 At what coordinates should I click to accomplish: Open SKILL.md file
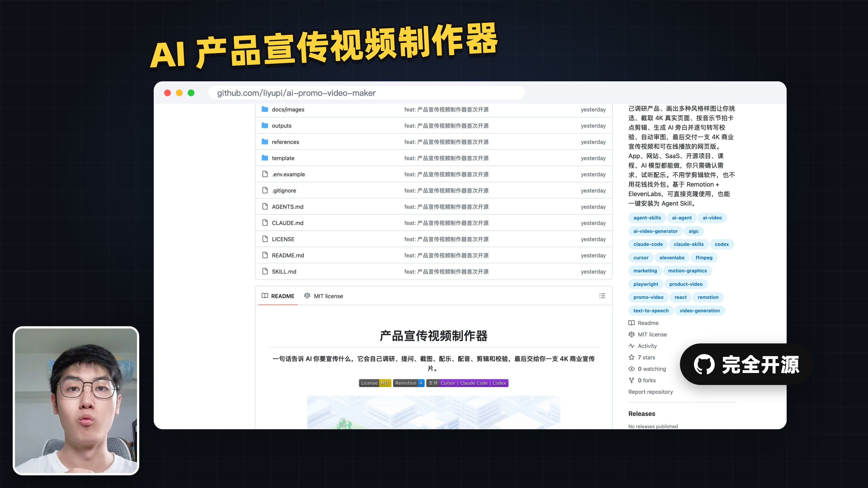click(284, 271)
